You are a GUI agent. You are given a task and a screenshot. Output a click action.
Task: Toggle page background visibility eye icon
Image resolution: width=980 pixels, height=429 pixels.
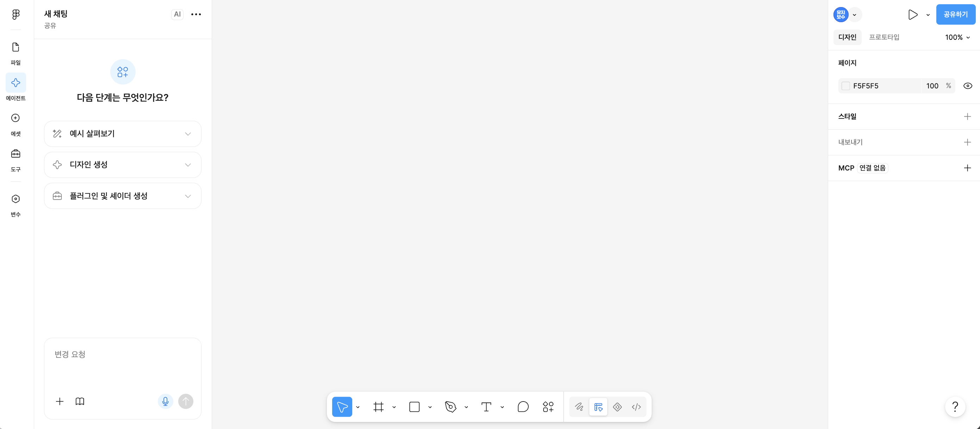click(x=967, y=86)
